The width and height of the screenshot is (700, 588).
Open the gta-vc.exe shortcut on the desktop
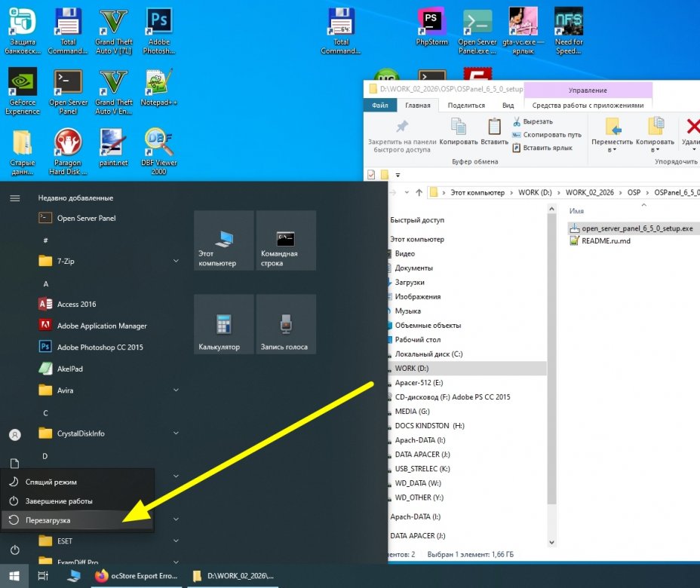point(523,31)
